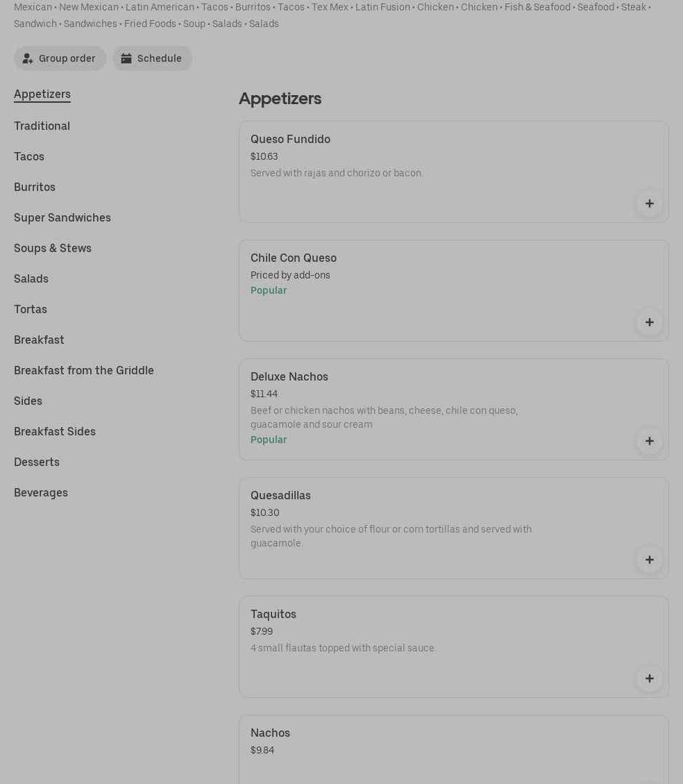Open the Breakfast Sides category
This screenshot has width=683, height=784.
(x=55, y=432)
